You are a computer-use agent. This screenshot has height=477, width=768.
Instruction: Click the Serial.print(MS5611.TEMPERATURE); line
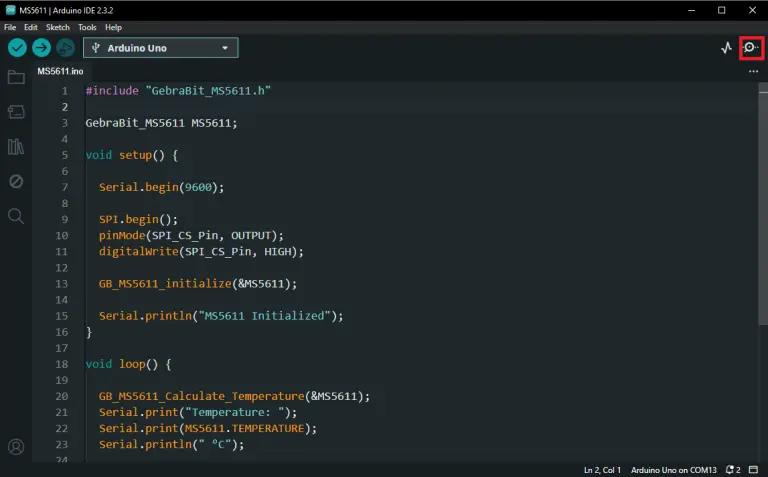pyautogui.click(x=208, y=429)
